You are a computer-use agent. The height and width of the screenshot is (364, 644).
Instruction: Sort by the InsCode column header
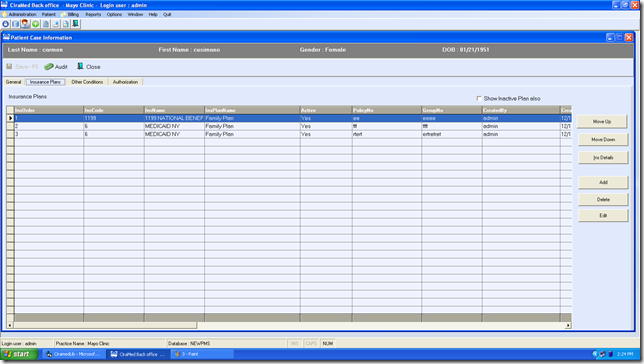[114, 110]
